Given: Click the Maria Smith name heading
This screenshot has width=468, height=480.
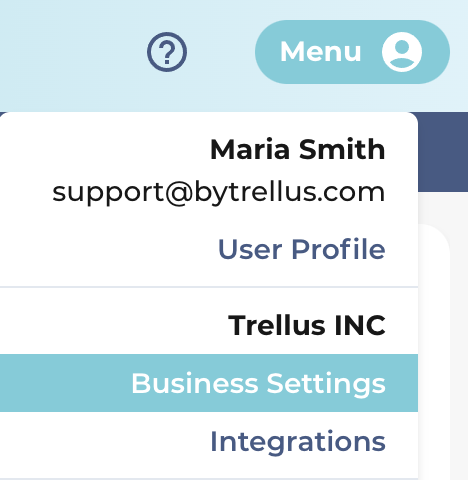Looking at the screenshot, I should tap(298, 150).
